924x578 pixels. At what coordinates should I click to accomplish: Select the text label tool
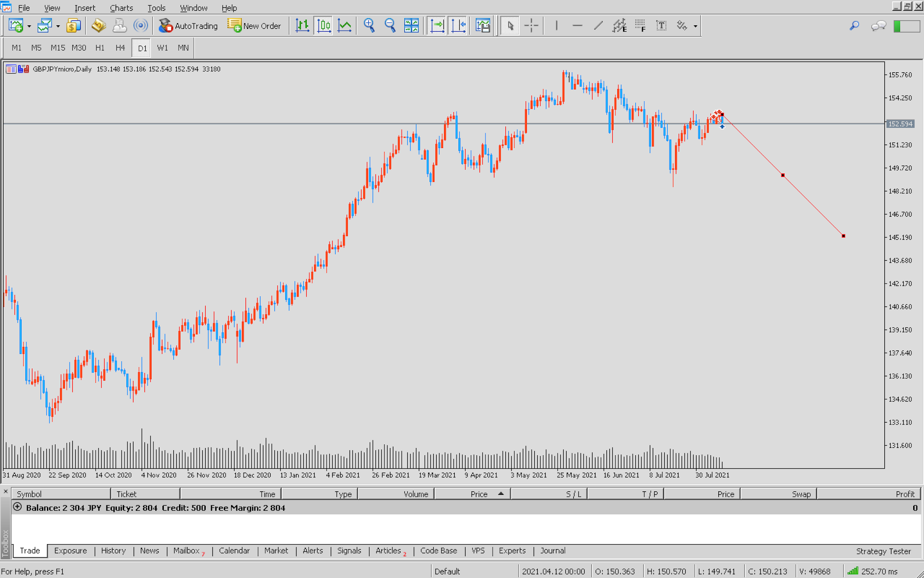pyautogui.click(x=661, y=26)
